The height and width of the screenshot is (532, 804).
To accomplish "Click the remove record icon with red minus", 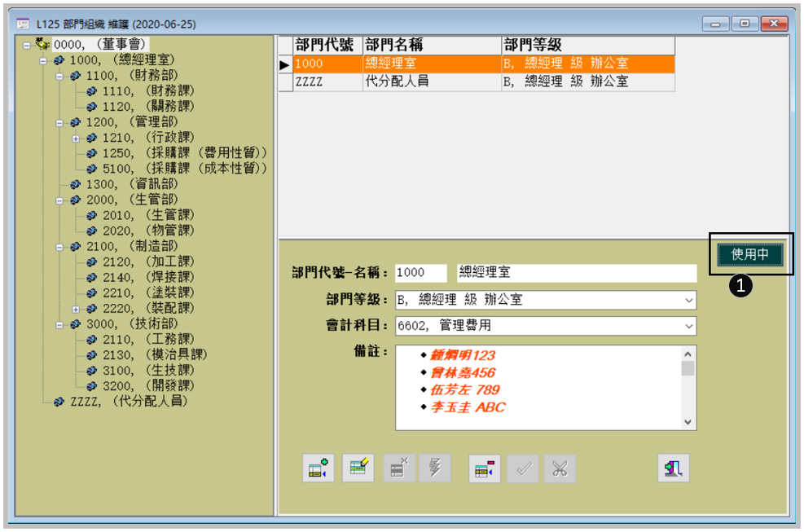I will [x=484, y=468].
